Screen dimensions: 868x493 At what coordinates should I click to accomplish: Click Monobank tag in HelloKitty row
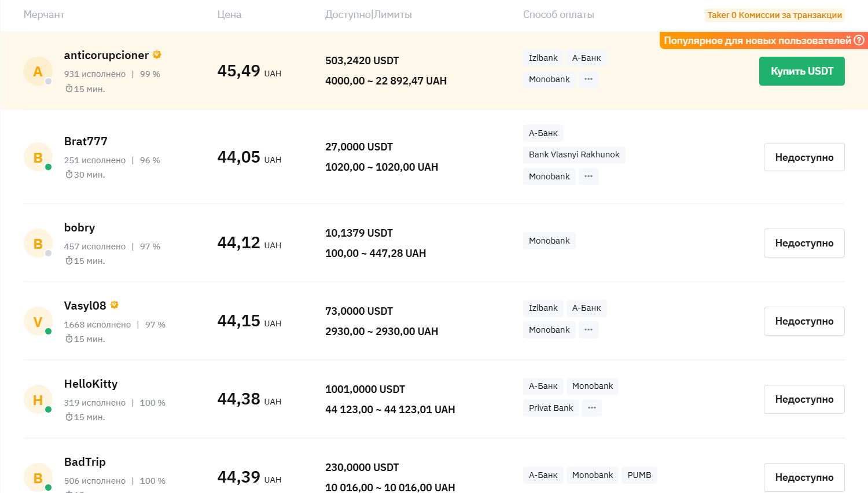point(593,386)
